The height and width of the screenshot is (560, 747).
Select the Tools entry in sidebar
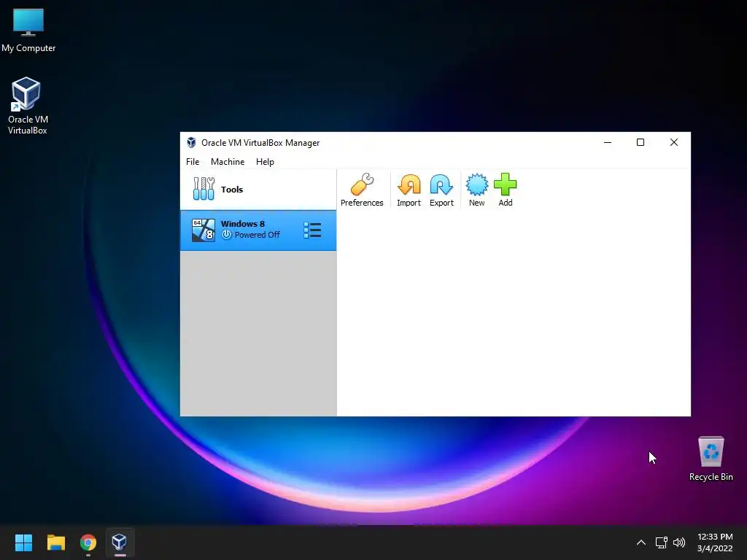click(258, 190)
